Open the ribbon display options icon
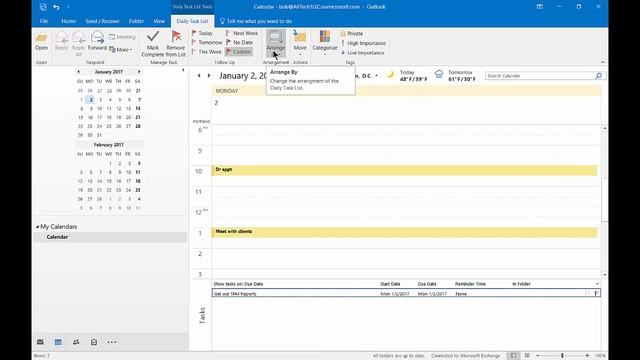 [x=540, y=7]
